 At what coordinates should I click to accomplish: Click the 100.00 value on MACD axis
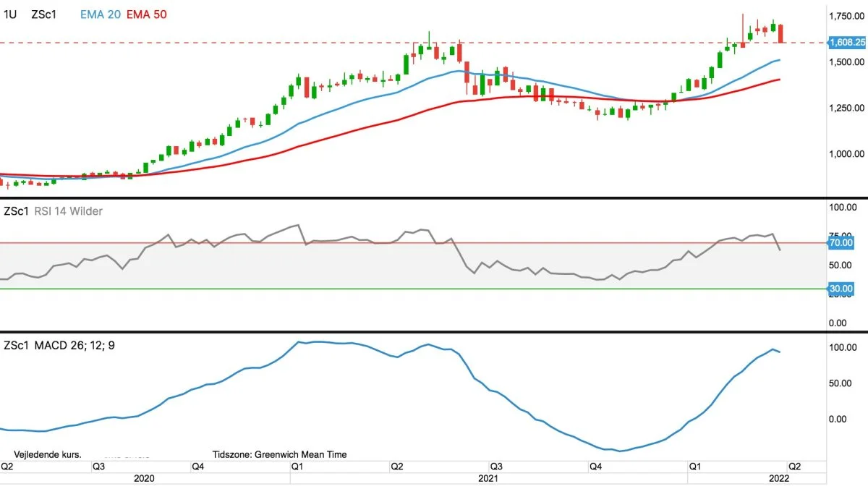tap(842, 347)
